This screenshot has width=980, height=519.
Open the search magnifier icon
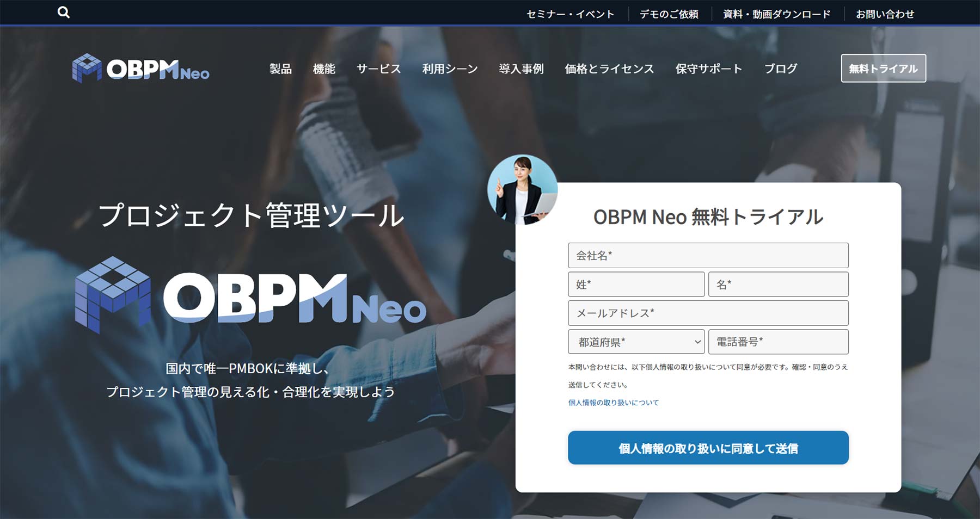point(64,13)
